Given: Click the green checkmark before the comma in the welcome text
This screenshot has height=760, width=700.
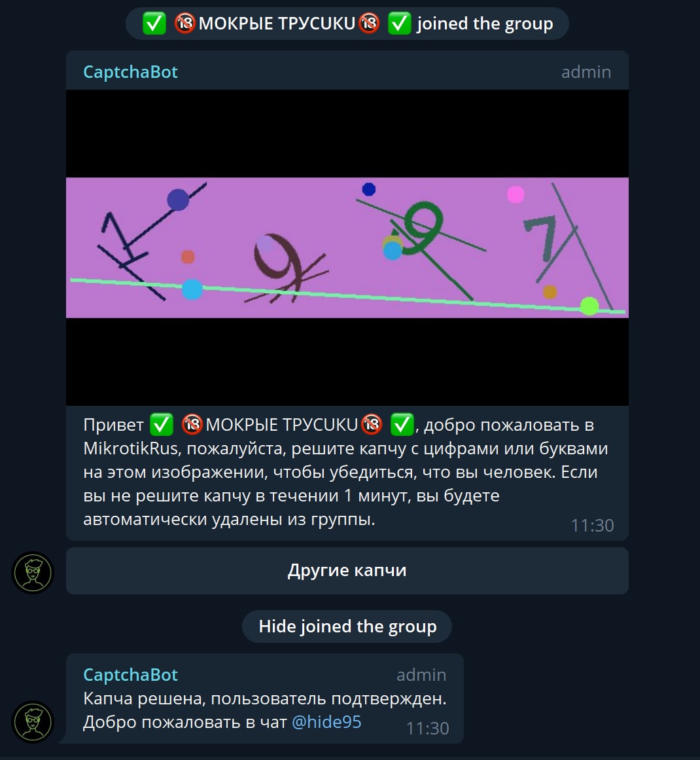Looking at the screenshot, I should click(402, 425).
